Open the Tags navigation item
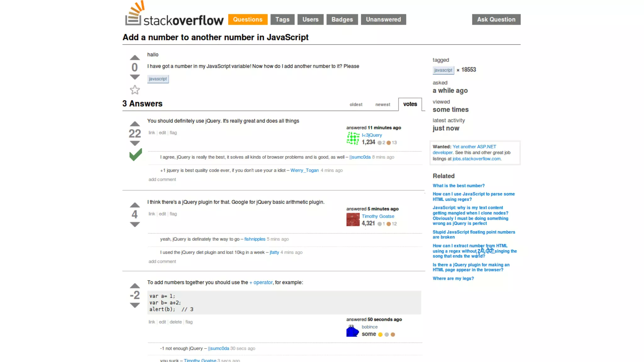 coord(282,19)
